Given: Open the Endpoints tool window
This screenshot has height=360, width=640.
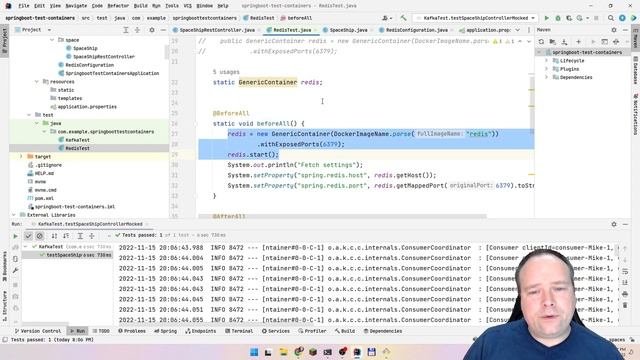Looking at the screenshot, I should pos(200,331).
